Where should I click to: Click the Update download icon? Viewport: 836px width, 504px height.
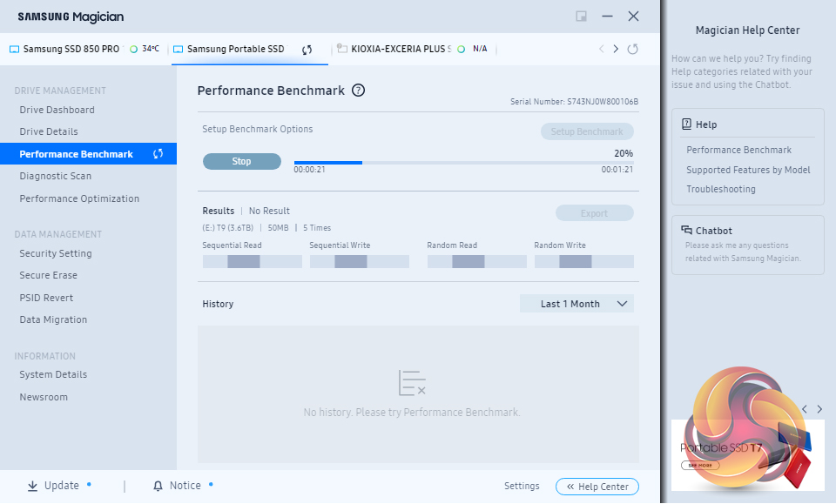(x=32, y=486)
